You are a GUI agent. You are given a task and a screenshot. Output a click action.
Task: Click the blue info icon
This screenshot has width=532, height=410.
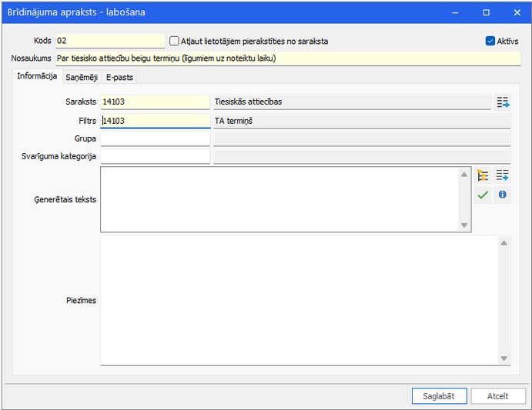click(x=503, y=195)
